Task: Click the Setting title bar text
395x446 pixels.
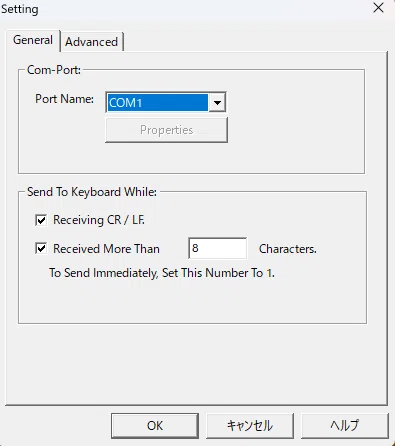Action: pos(20,9)
